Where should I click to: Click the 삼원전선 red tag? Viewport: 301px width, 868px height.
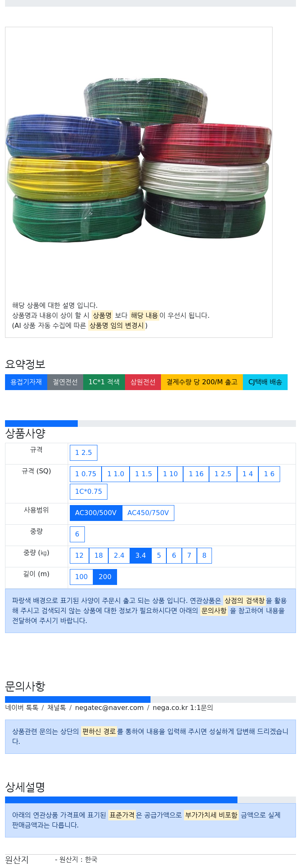[143, 382]
